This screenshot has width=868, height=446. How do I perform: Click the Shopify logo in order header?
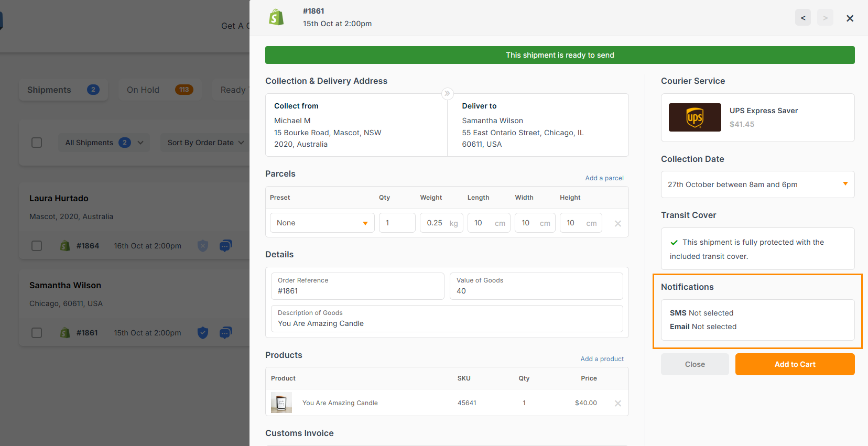[x=276, y=17]
